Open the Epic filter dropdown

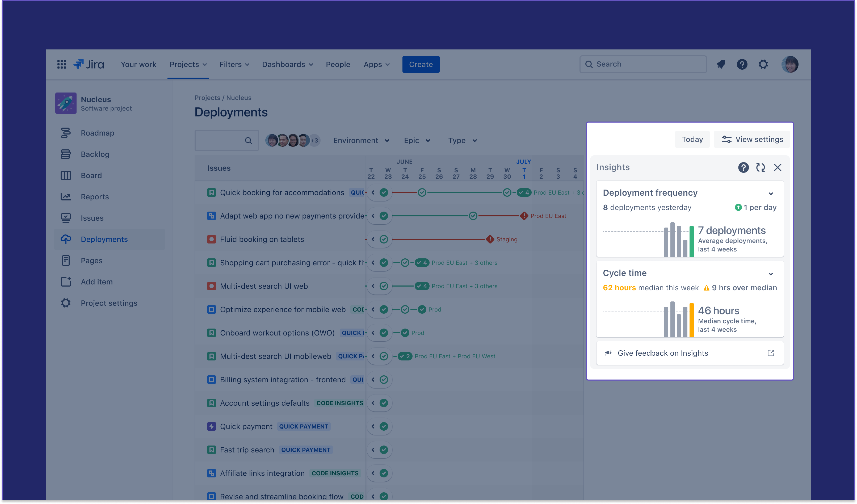pos(417,140)
